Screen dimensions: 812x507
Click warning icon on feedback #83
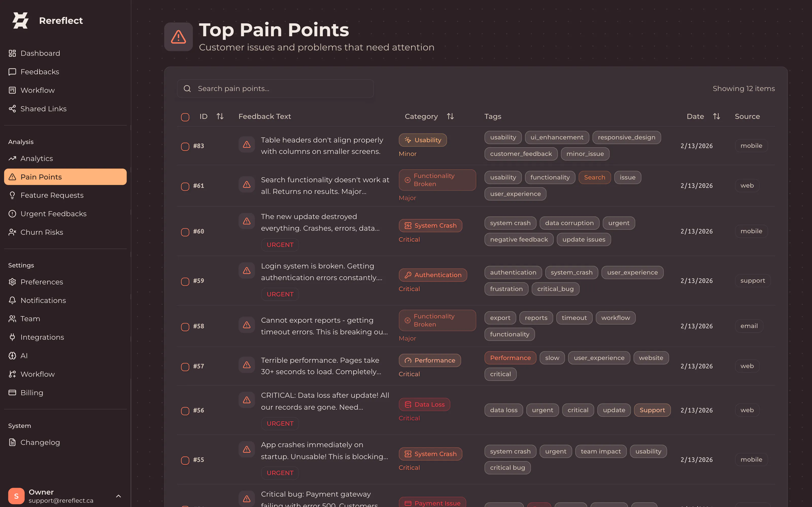[247, 144]
